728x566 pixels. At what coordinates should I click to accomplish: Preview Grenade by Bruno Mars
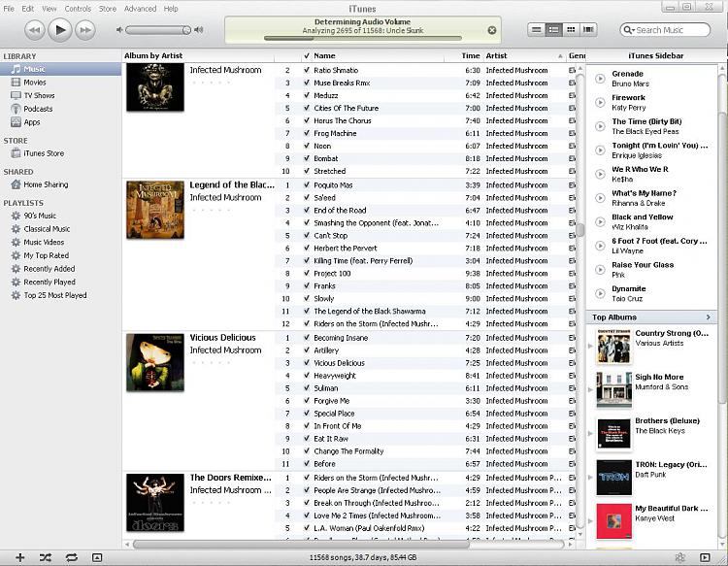pyautogui.click(x=600, y=79)
